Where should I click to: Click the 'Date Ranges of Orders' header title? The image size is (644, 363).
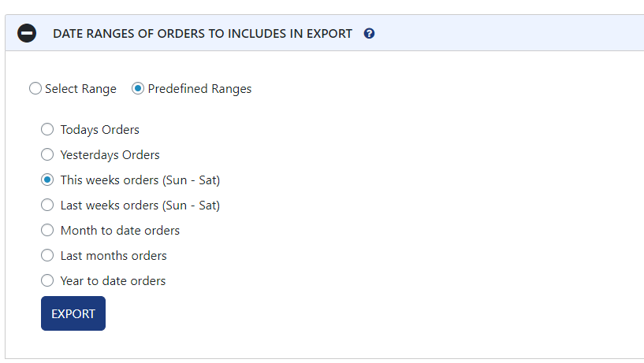(x=203, y=34)
